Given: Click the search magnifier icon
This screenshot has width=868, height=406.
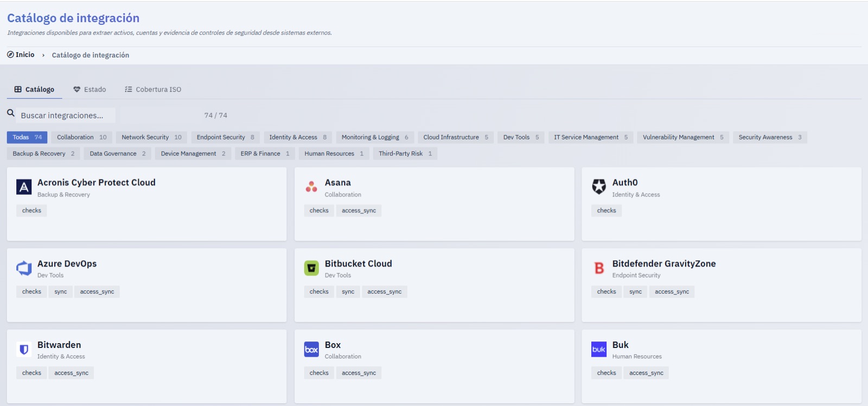Looking at the screenshot, I should click(11, 113).
